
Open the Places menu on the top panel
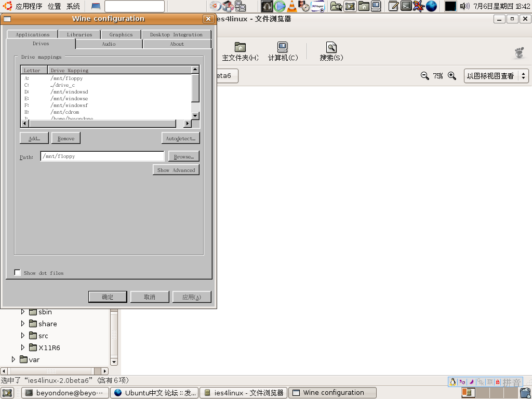coord(54,6)
